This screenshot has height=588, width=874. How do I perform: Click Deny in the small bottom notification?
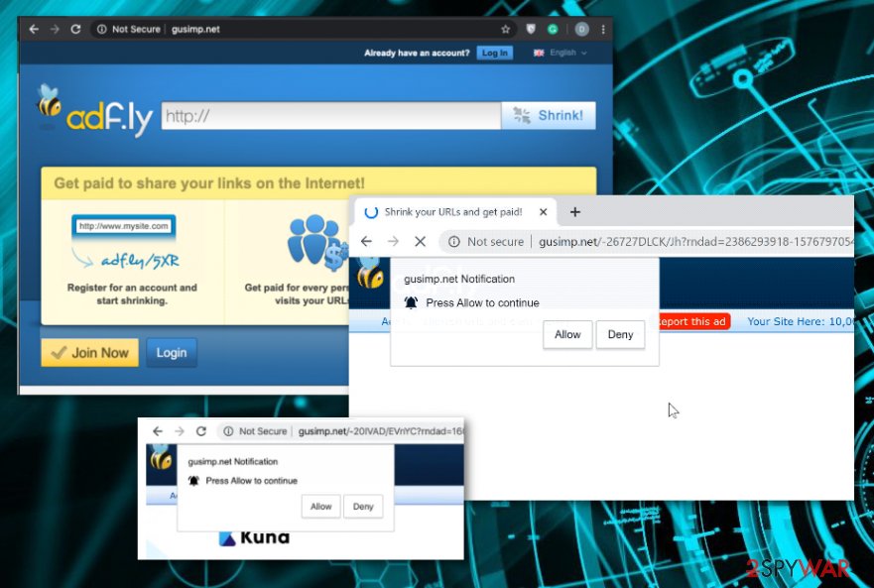click(363, 507)
